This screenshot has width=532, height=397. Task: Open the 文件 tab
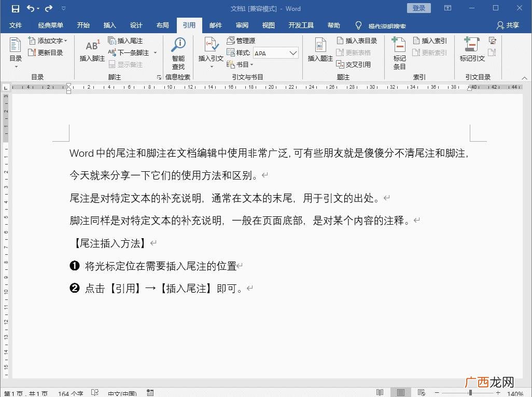pyautogui.click(x=15, y=25)
